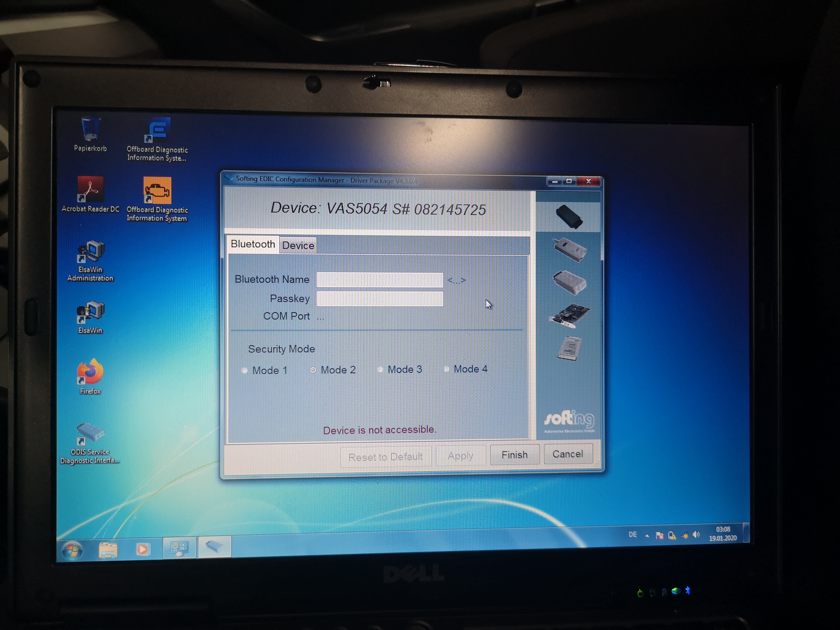Open the orange engine Offboard Diagnostic Information System icon
840x630 pixels.
pyautogui.click(x=157, y=199)
